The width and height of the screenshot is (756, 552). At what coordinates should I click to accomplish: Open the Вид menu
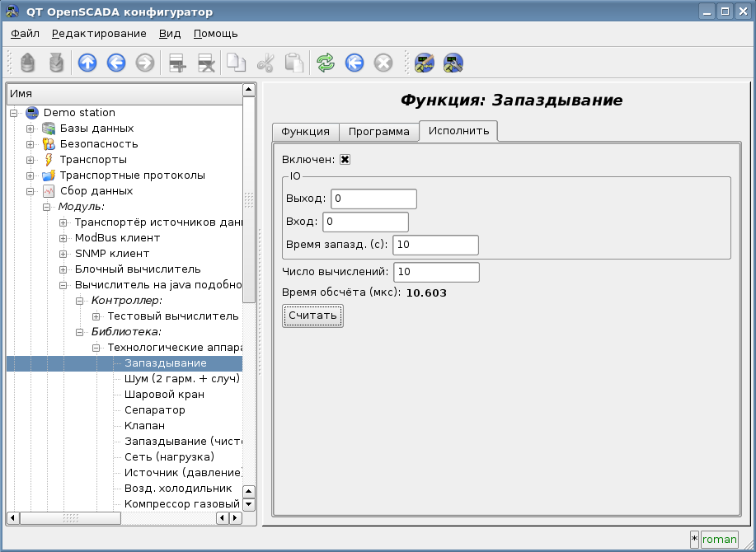point(170,34)
